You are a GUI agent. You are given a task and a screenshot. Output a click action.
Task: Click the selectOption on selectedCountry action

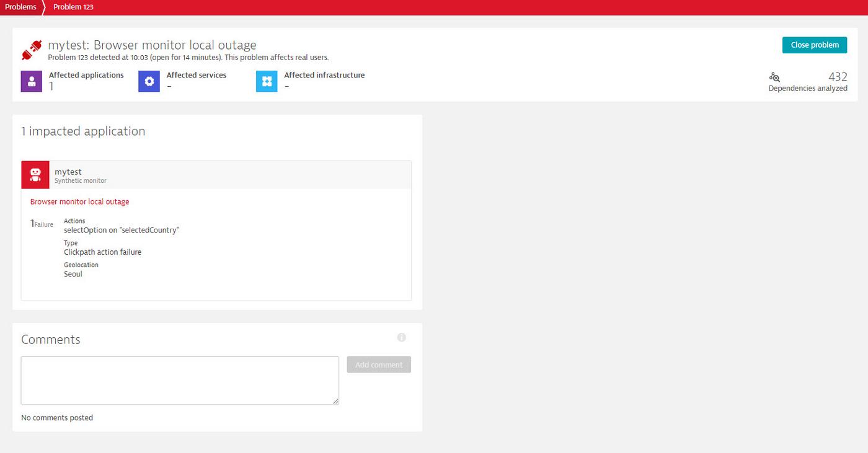click(x=121, y=229)
